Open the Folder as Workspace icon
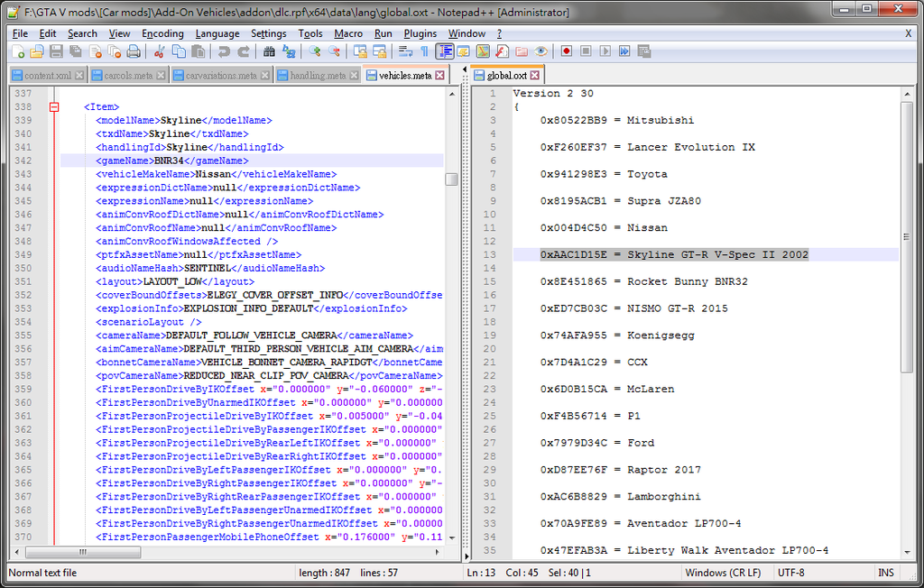 [x=522, y=51]
